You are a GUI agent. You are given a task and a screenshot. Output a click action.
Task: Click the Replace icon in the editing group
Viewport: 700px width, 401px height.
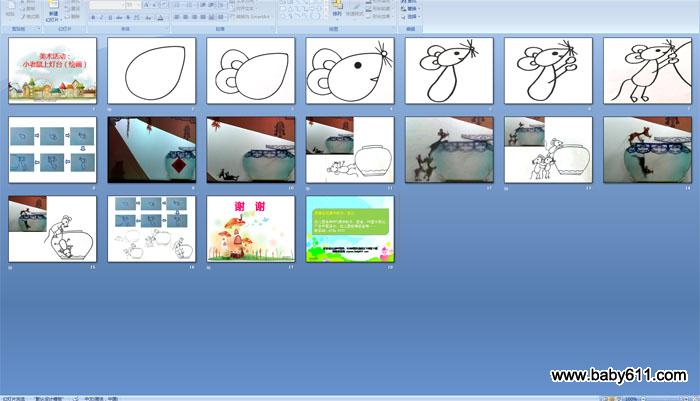[409, 11]
